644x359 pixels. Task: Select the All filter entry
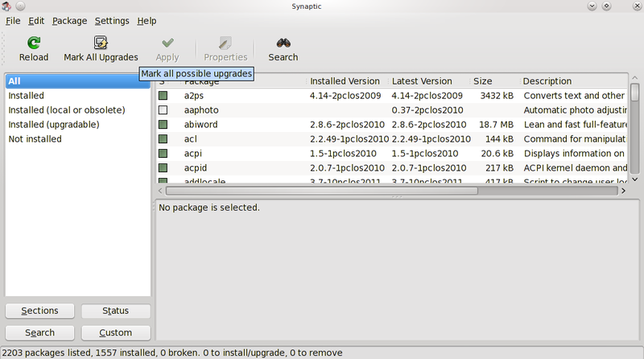click(78, 81)
